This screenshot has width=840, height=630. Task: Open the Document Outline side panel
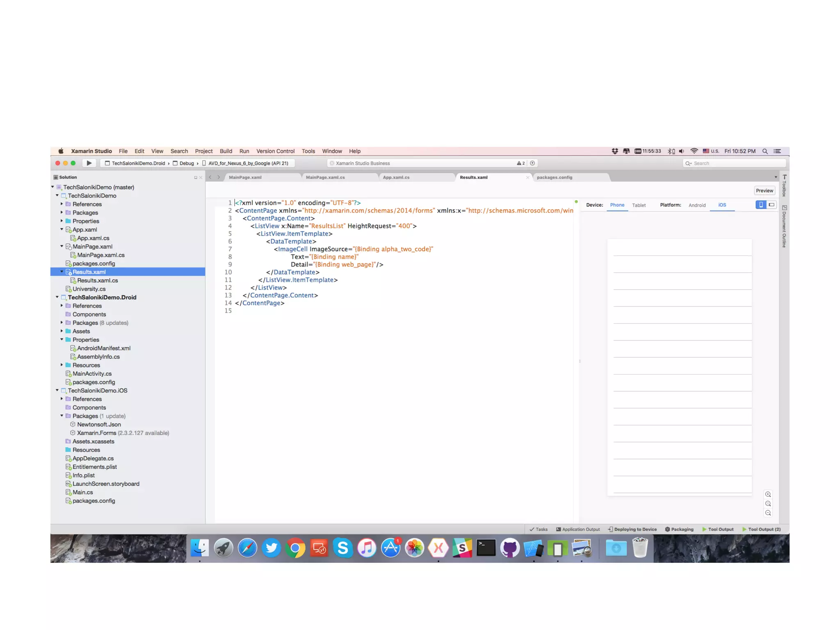[784, 226]
